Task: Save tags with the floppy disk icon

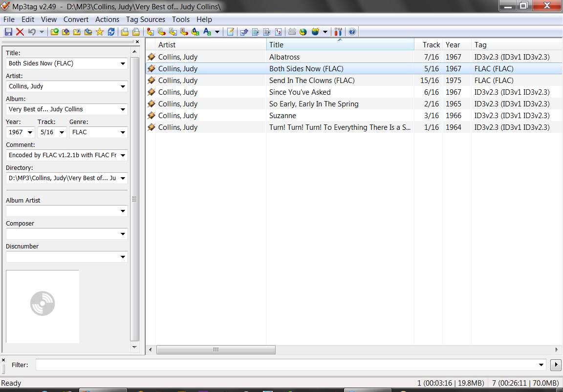Action: point(8,32)
